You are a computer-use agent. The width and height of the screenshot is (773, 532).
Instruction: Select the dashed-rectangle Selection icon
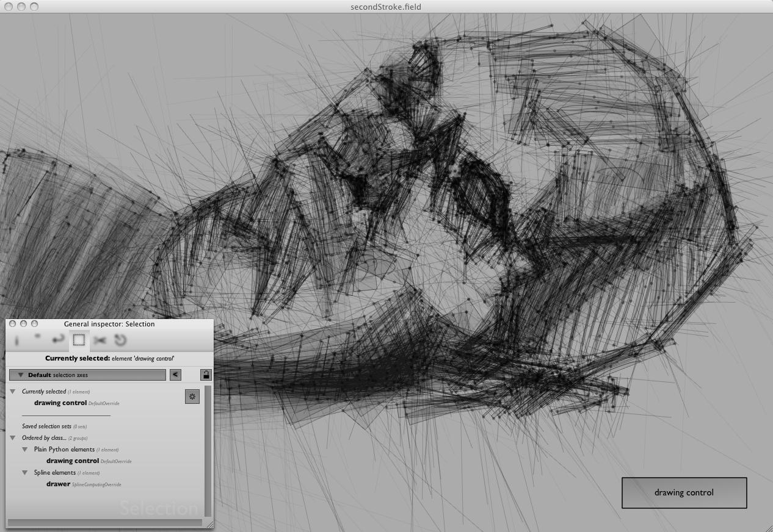[79, 340]
